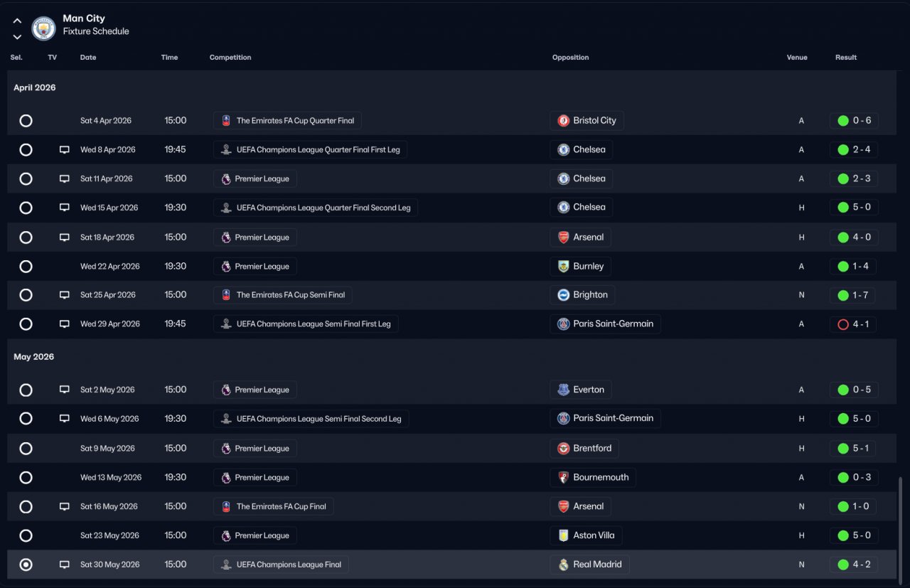Open the 4 - 1 result against Paris Saint-Germain

click(854, 324)
